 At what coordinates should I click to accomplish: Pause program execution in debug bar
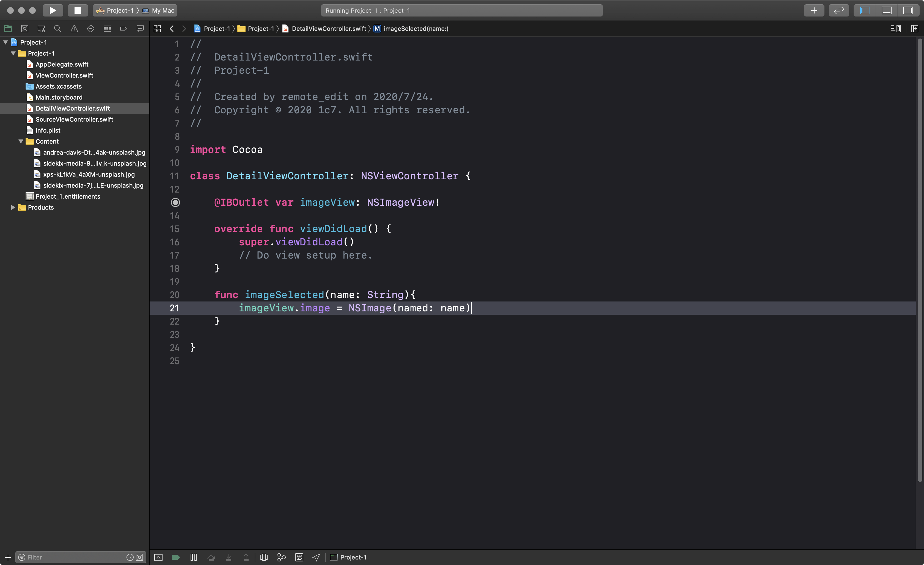(194, 557)
